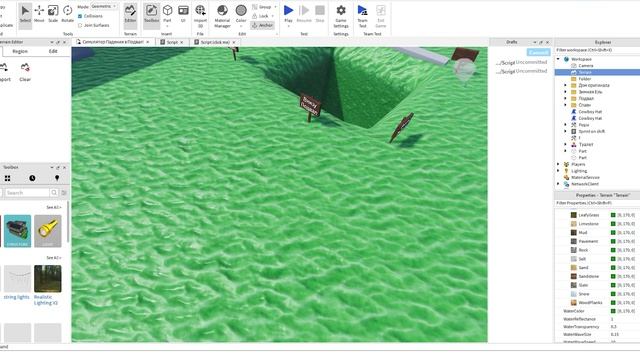Focus the Filter workspace field

coord(598,50)
